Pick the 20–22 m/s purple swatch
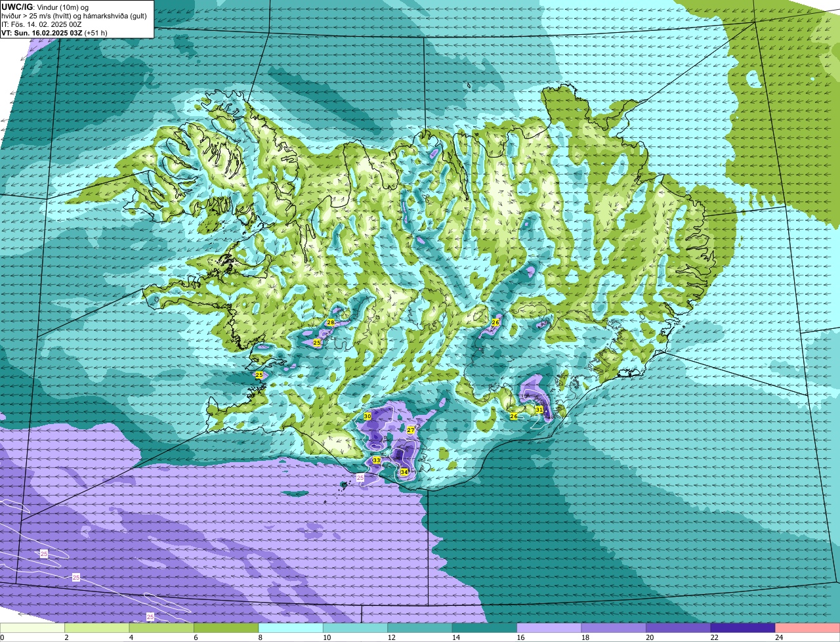Screen dimensions: 840x642 click(679, 628)
